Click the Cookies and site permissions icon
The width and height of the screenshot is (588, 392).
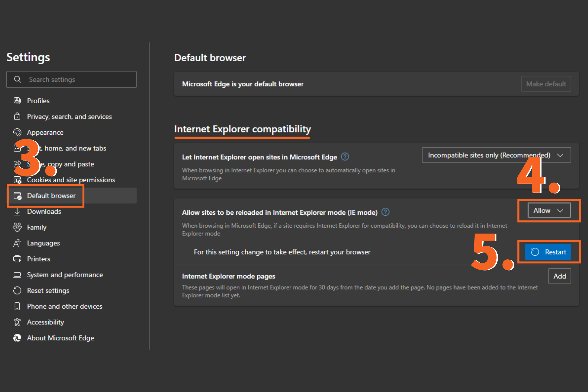tap(17, 180)
